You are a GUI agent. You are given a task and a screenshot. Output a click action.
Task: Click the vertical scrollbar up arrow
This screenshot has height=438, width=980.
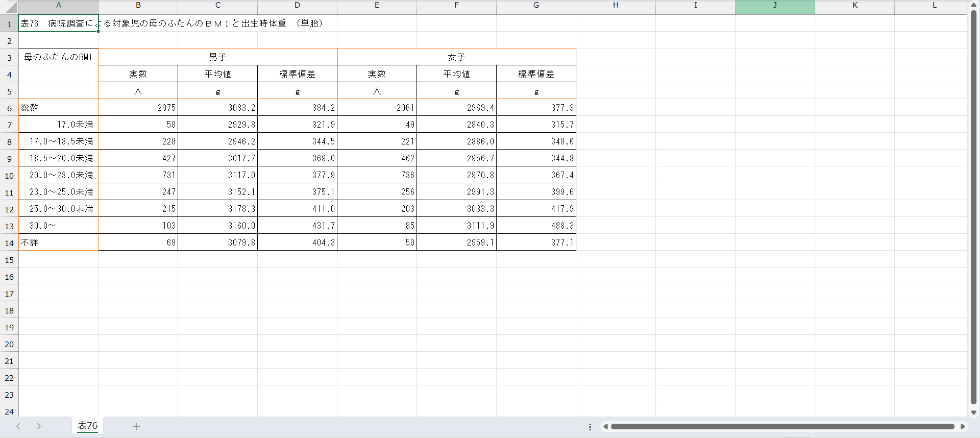973,5
